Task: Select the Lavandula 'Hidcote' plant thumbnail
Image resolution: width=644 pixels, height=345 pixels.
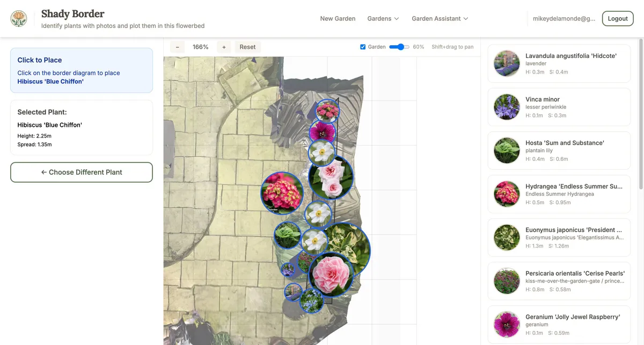Action: [x=506, y=63]
